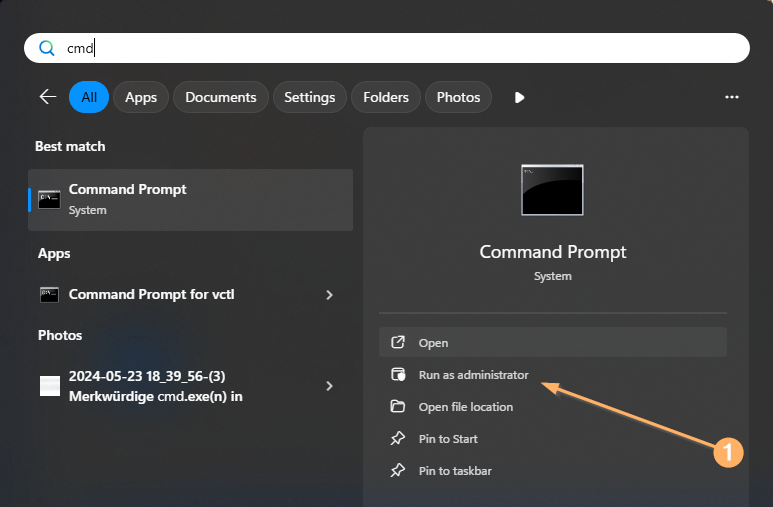Viewport: 773px width, 507px height.
Task: Click the Command Prompt icon in best match
Action: 49,200
